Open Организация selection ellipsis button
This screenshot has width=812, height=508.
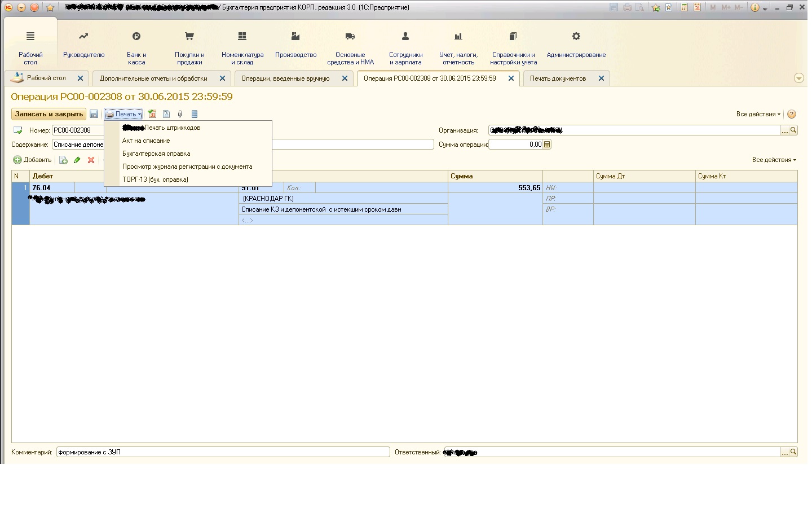tap(784, 130)
